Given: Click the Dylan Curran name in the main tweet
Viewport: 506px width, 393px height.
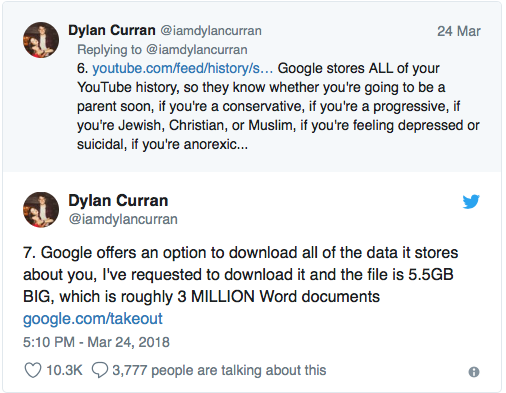Looking at the screenshot, I should [x=118, y=201].
